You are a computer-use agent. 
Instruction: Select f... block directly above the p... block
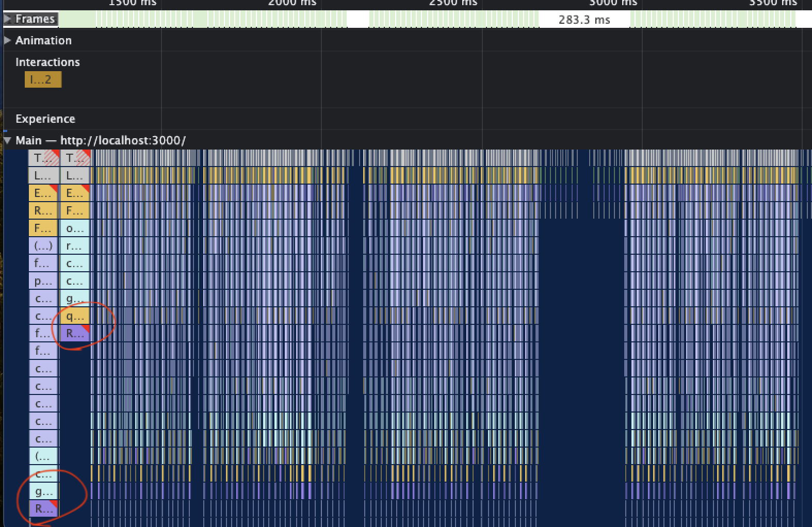(43, 263)
